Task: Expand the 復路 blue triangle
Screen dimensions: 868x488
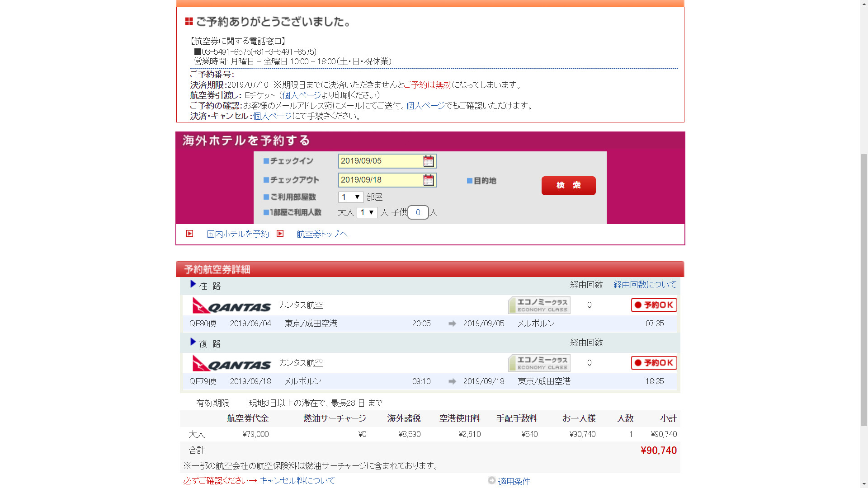Action: 193,342
